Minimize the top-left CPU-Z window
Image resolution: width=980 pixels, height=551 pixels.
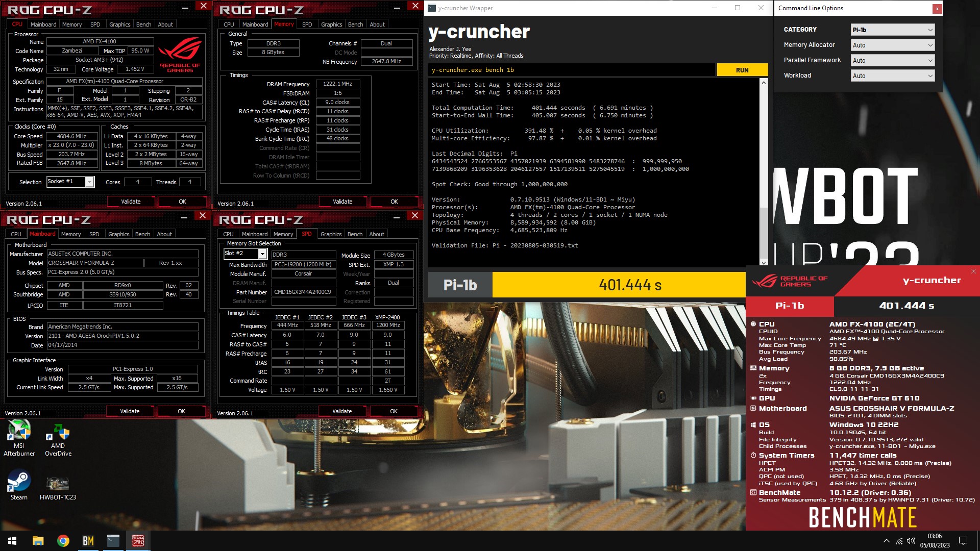click(x=186, y=7)
